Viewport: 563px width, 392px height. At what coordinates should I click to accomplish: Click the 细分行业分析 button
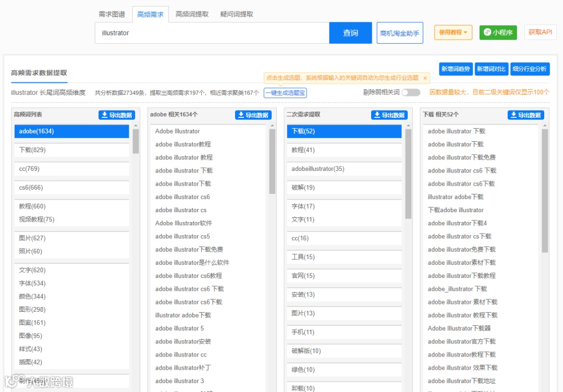(530, 69)
